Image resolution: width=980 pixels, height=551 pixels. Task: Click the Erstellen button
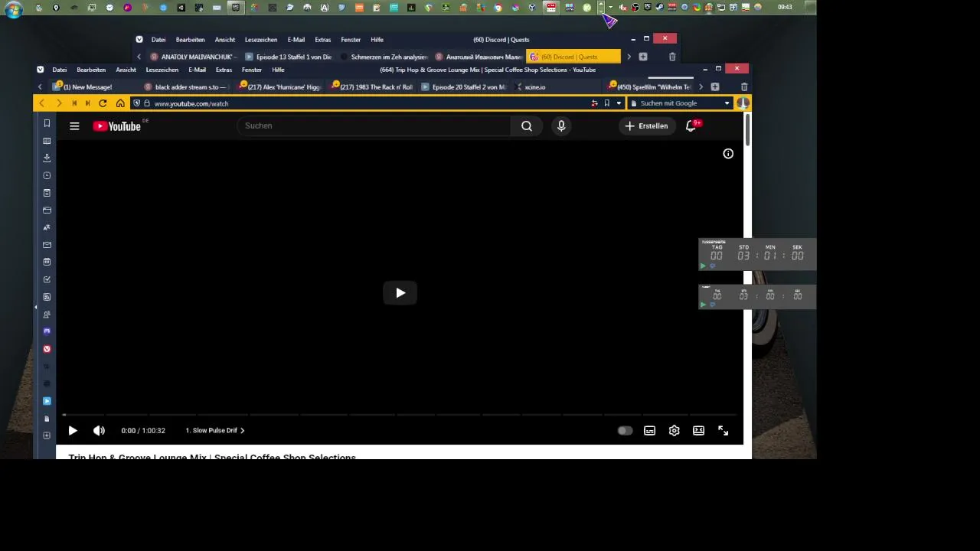[647, 126]
